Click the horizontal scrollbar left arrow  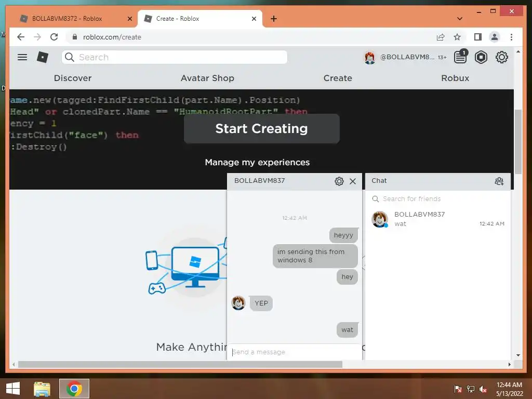click(14, 364)
